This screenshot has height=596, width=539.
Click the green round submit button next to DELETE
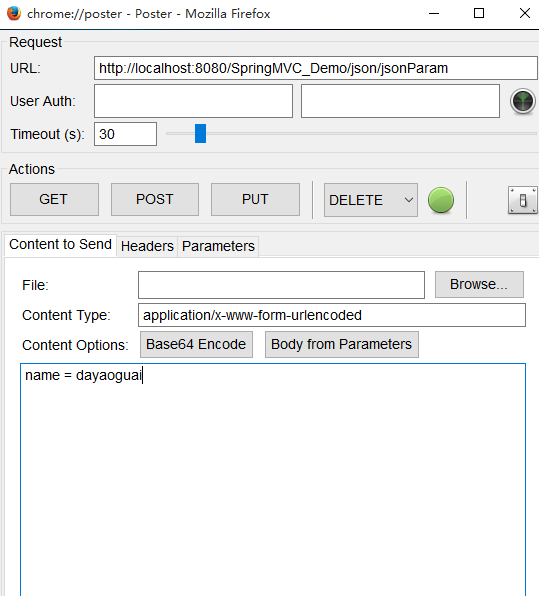click(x=441, y=200)
